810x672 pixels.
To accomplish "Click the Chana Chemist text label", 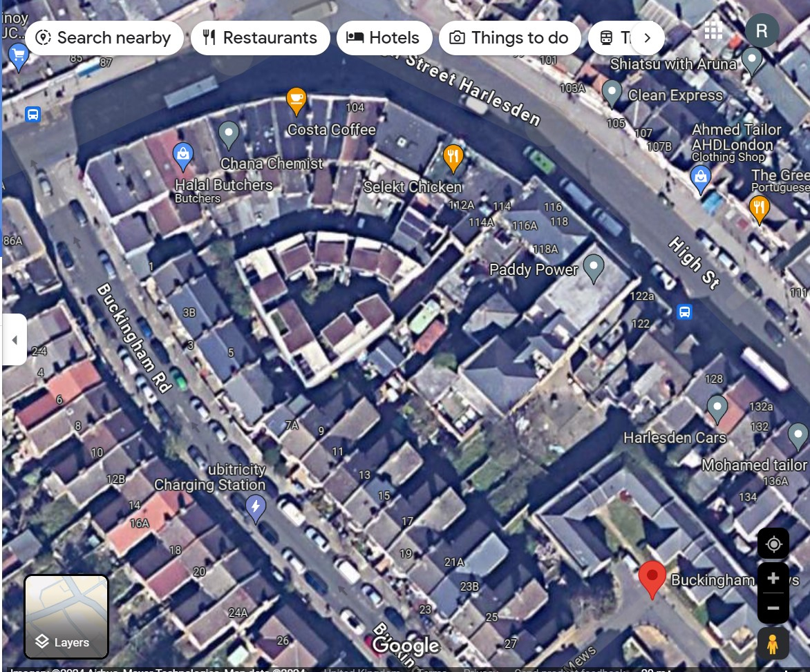I will pos(271,164).
